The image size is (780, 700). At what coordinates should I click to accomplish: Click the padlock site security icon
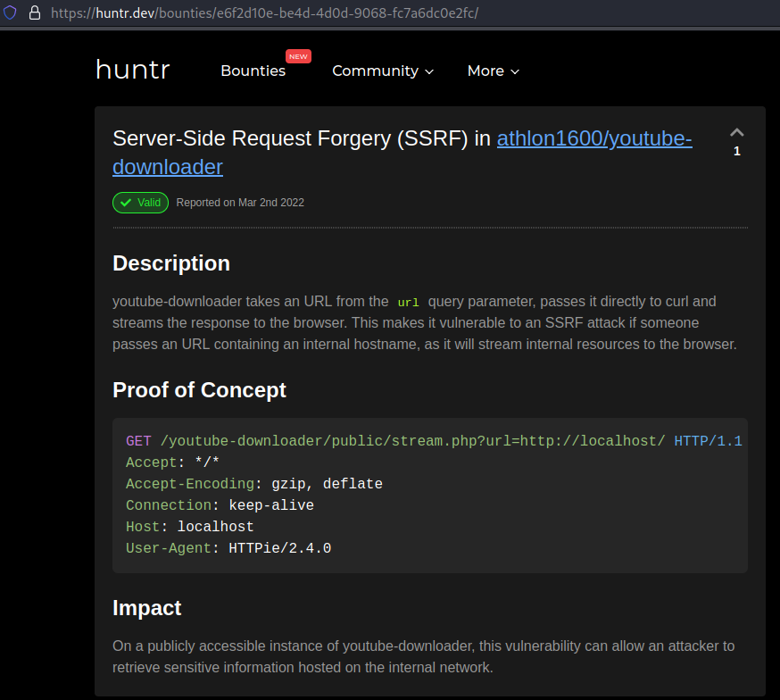[34, 12]
